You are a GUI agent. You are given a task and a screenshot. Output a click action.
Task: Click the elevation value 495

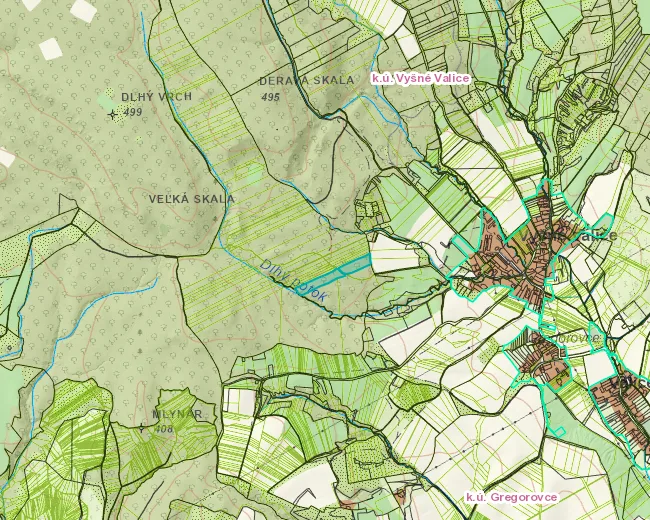pyautogui.click(x=271, y=97)
